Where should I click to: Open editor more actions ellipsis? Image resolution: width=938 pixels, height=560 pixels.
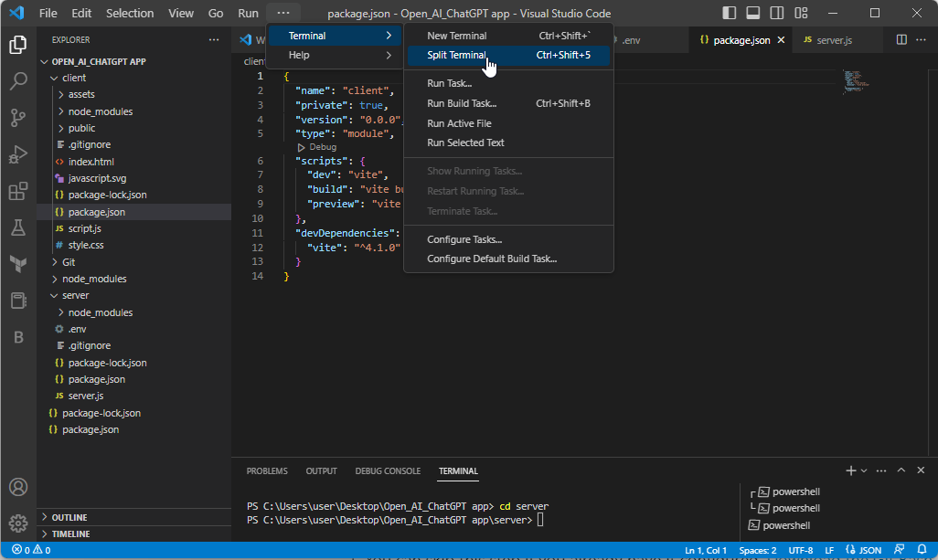pyautogui.click(x=921, y=40)
